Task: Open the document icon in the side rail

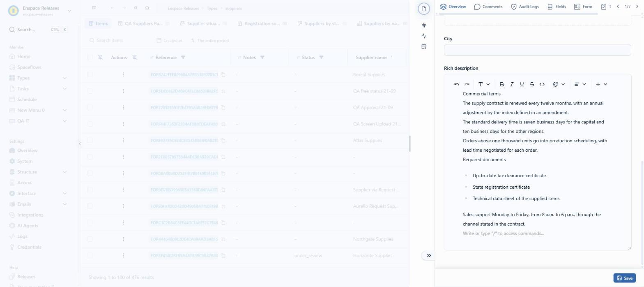Action: (x=424, y=9)
